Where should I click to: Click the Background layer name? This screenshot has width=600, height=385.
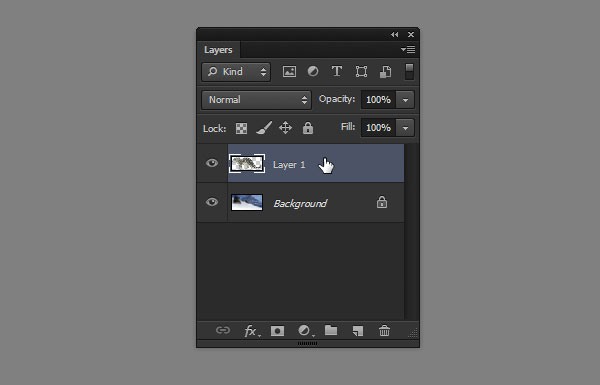click(x=300, y=204)
